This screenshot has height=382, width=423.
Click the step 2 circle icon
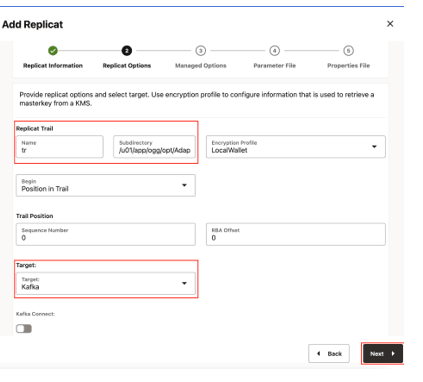click(x=127, y=51)
